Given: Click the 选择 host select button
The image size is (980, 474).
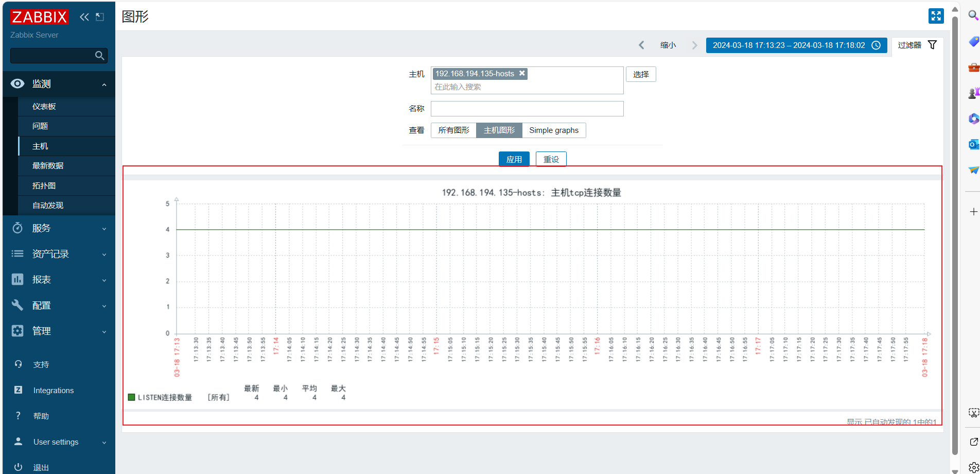Looking at the screenshot, I should [x=641, y=74].
